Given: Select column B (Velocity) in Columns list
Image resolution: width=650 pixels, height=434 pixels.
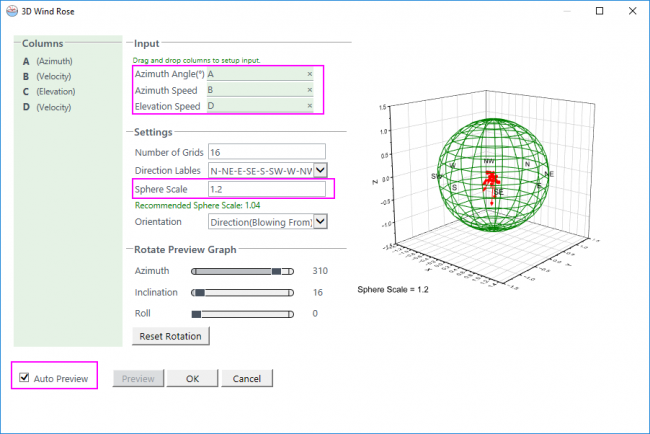Looking at the screenshot, I should pyautogui.click(x=47, y=77).
